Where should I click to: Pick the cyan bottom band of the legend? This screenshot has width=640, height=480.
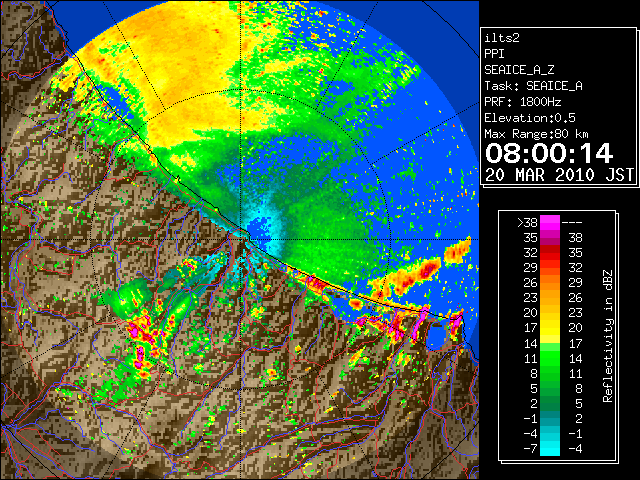click(550, 448)
